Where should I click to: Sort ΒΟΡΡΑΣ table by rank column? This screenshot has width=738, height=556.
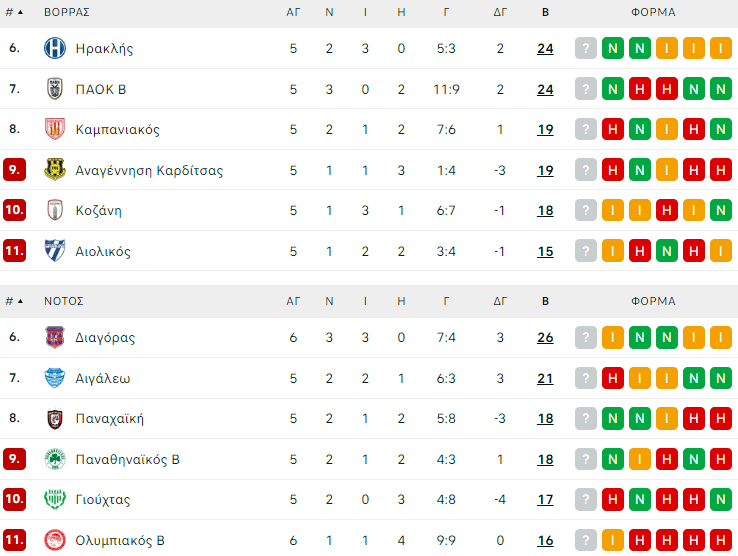coord(14,12)
